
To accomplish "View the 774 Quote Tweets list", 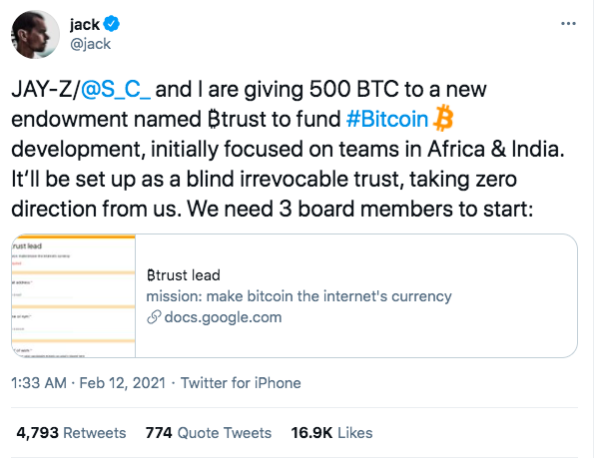I will (208, 433).
